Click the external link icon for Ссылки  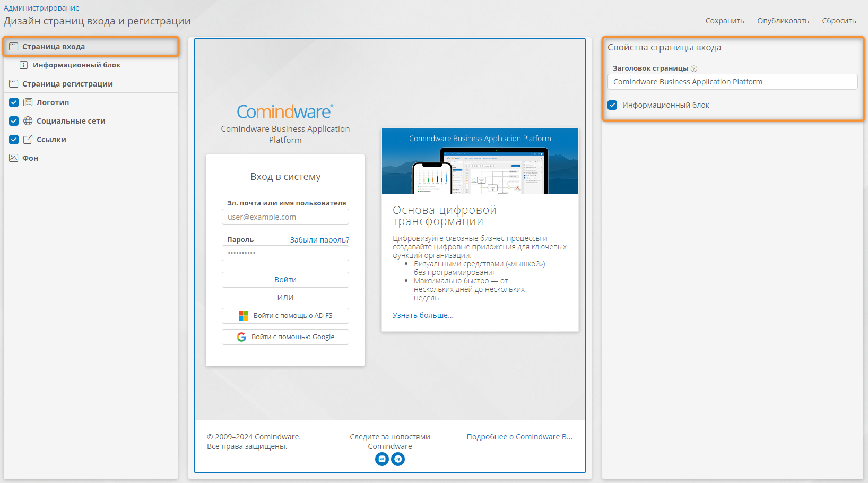[x=28, y=140]
